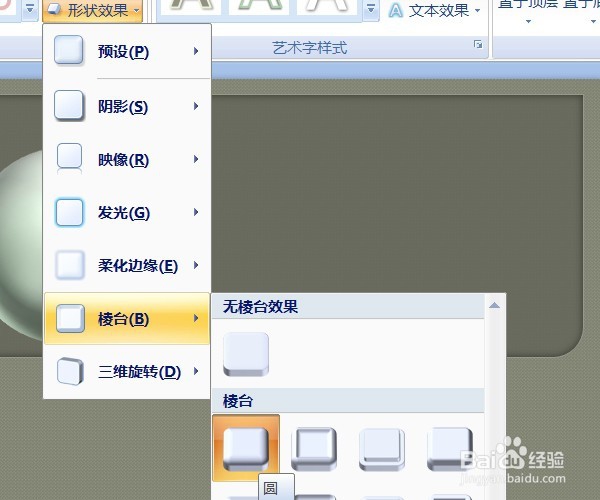Click the 预设 preview icon

pyautogui.click(x=69, y=50)
